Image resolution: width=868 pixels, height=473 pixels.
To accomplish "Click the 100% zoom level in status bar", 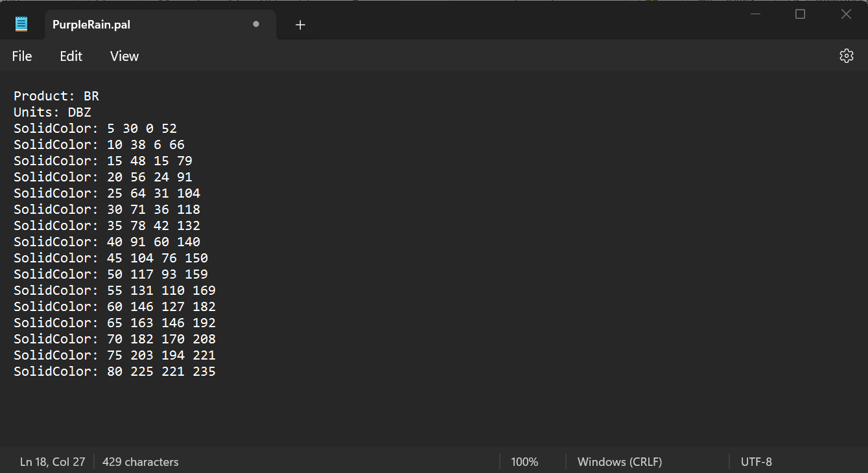I will [x=524, y=462].
